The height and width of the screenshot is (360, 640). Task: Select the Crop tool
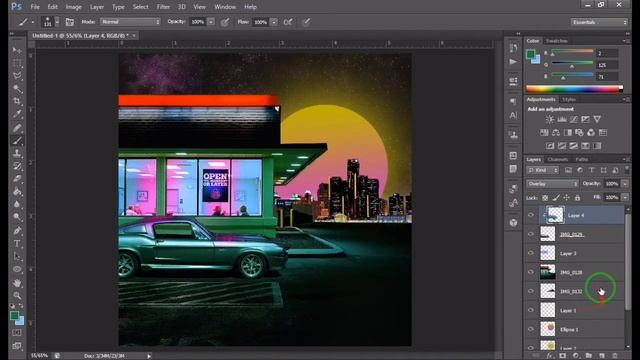pyautogui.click(x=17, y=101)
